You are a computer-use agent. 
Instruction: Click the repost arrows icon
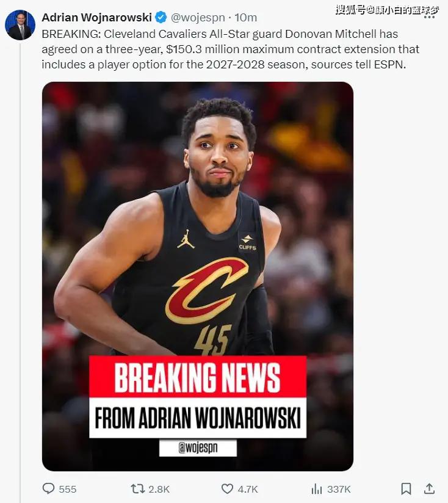click(137, 489)
